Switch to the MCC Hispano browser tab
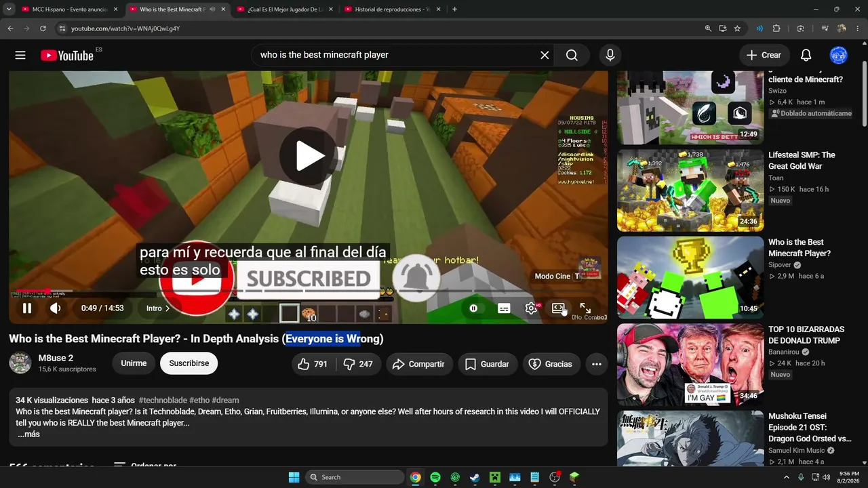Image resolution: width=868 pixels, height=488 pixels. point(68,9)
